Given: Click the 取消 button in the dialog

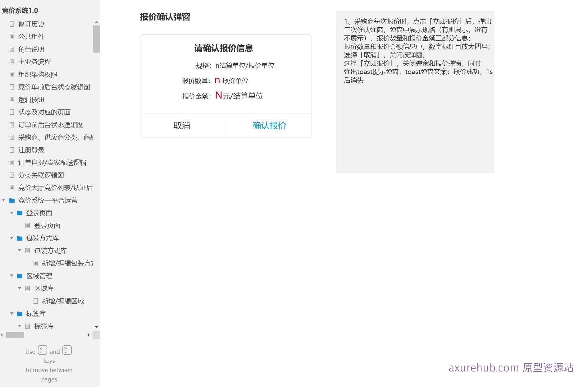Looking at the screenshot, I should tap(183, 126).
